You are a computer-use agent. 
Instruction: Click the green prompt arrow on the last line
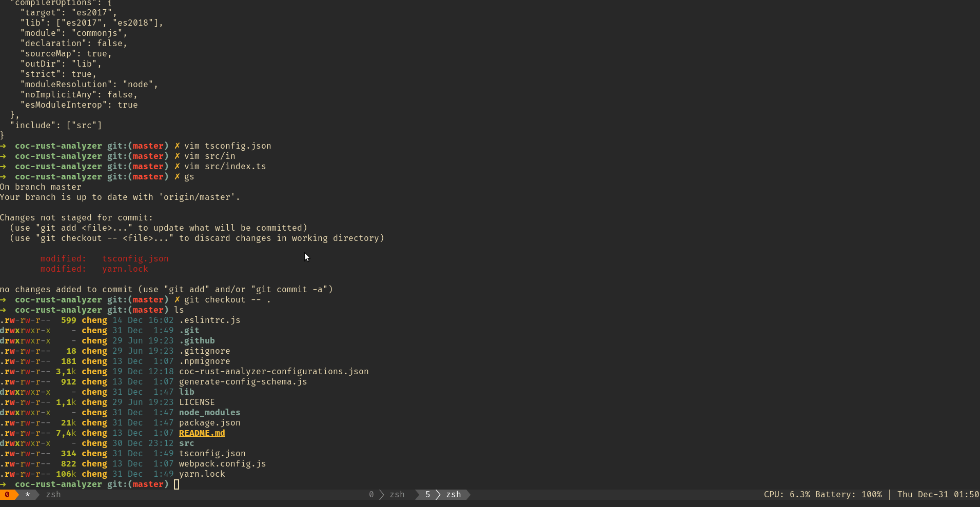coord(4,484)
